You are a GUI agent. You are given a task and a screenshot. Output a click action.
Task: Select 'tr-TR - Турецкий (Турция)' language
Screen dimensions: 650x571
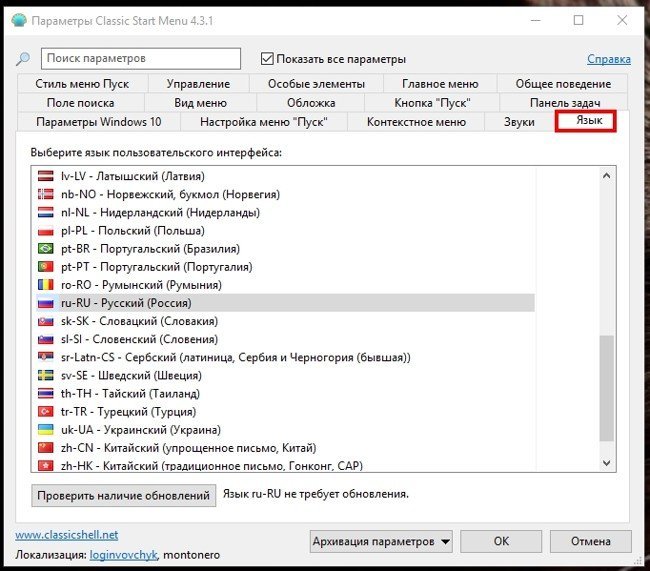285,411
